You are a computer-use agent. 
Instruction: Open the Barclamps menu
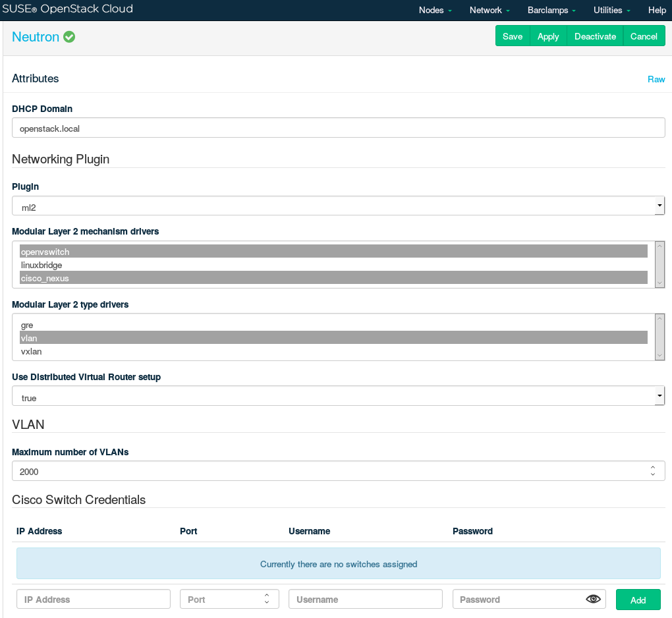tap(551, 11)
